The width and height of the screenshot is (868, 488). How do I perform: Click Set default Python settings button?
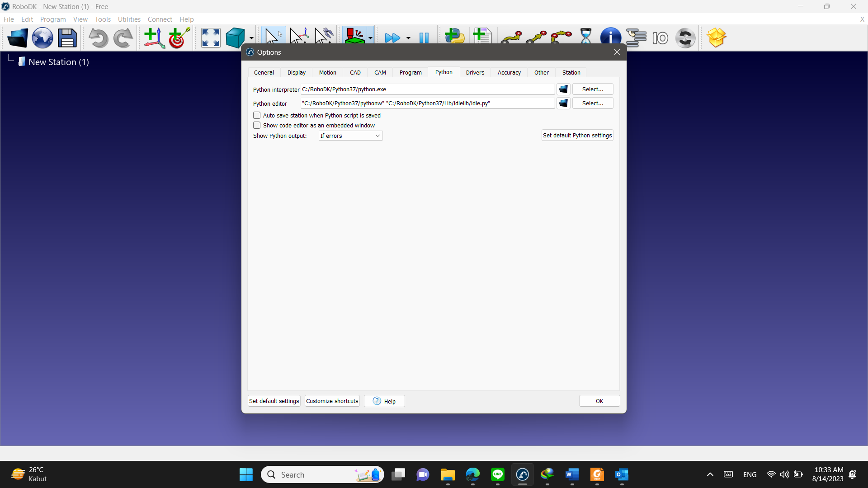coord(577,136)
